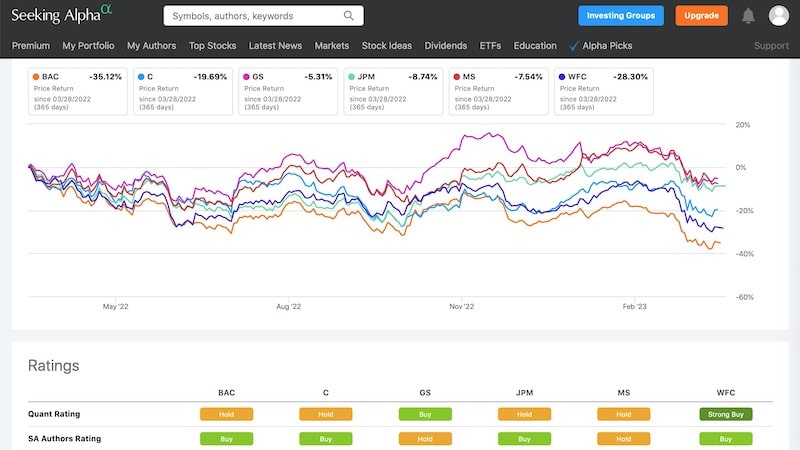Click BAC SA Authors Buy badge
Screen dimensions: 800x450
227,439
